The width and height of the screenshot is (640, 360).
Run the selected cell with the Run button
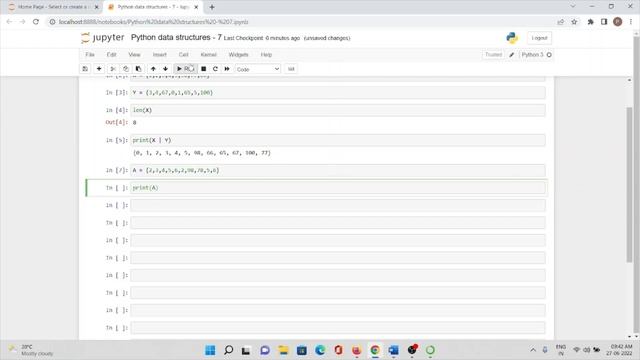tap(185, 69)
